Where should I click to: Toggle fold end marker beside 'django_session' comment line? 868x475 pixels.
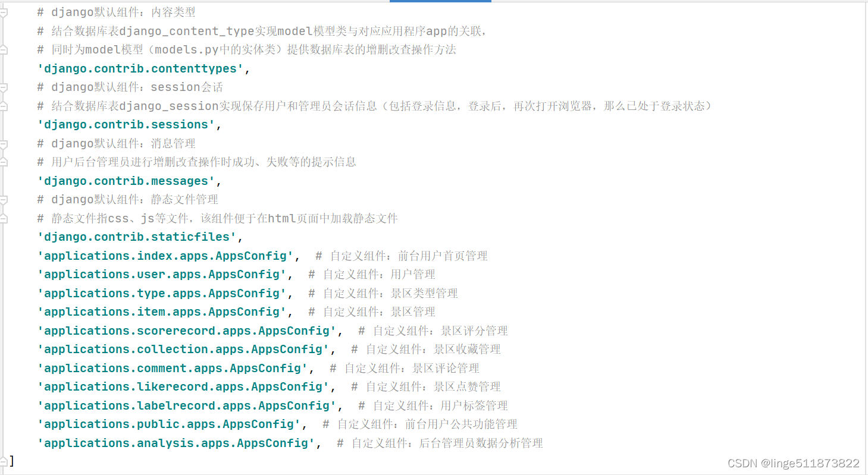pos(3,106)
